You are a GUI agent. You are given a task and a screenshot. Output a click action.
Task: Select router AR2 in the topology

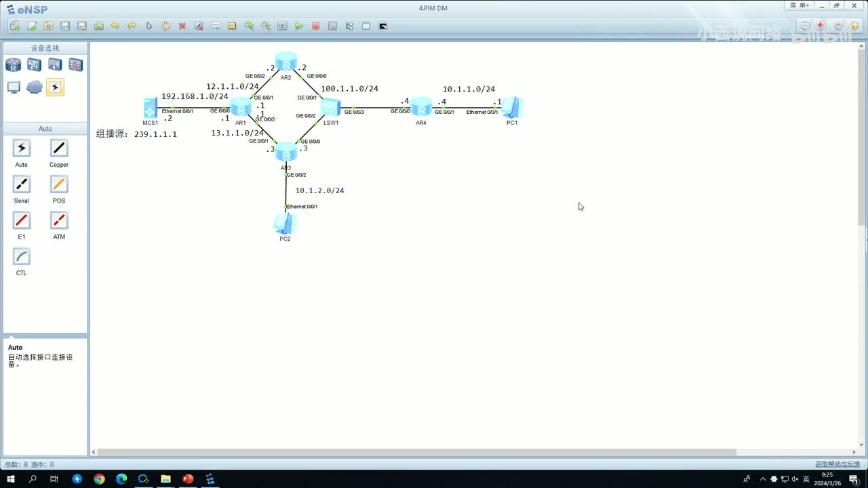click(x=286, y=62)
